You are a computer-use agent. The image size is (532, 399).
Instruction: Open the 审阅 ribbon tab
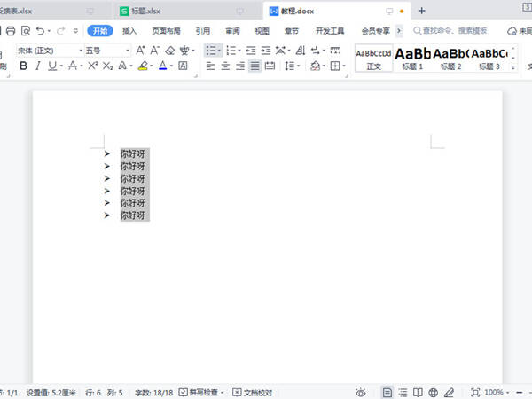click(x=232, y=31)
